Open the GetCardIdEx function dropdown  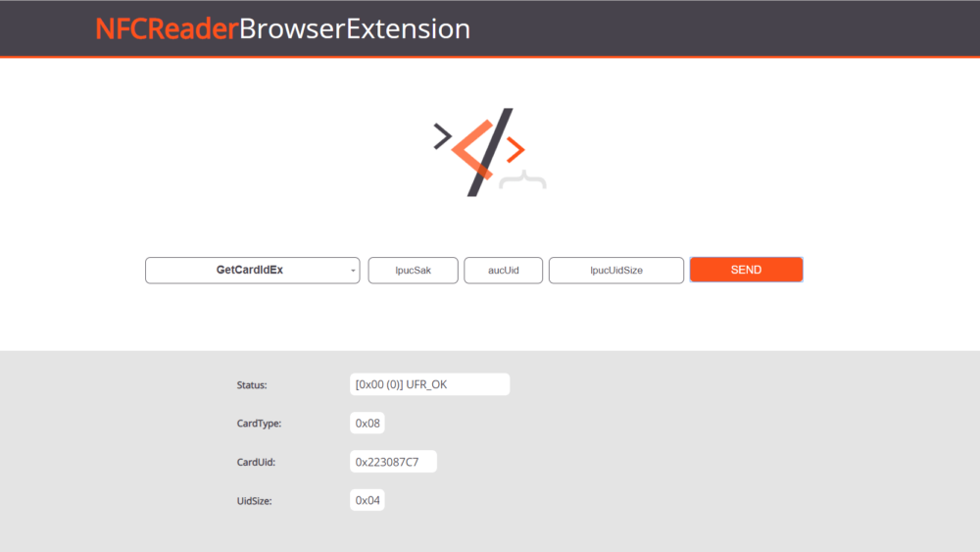(253, 270)
